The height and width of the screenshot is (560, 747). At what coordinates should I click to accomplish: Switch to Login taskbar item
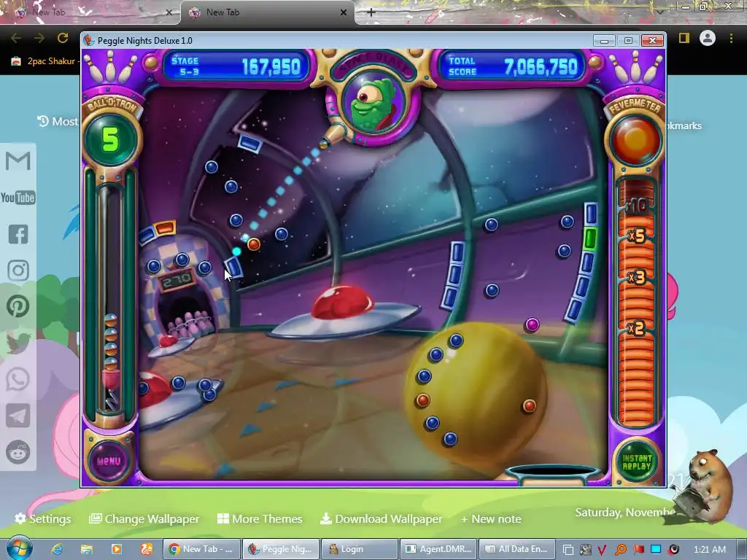(x=360, y=549)
